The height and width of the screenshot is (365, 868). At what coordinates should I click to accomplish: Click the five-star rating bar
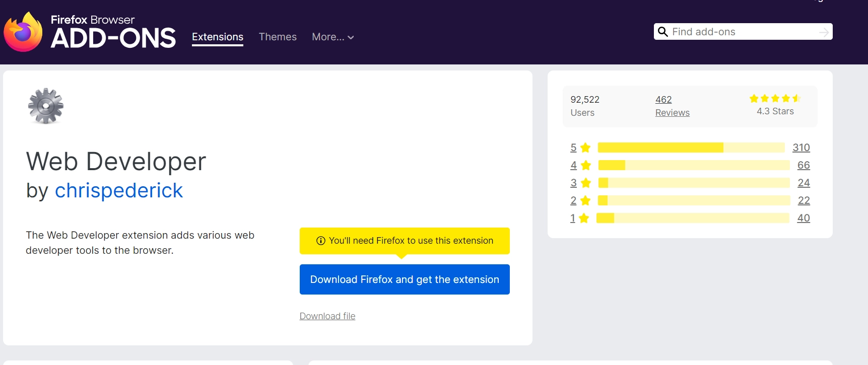pyautogui.click(x=691, y=148)
